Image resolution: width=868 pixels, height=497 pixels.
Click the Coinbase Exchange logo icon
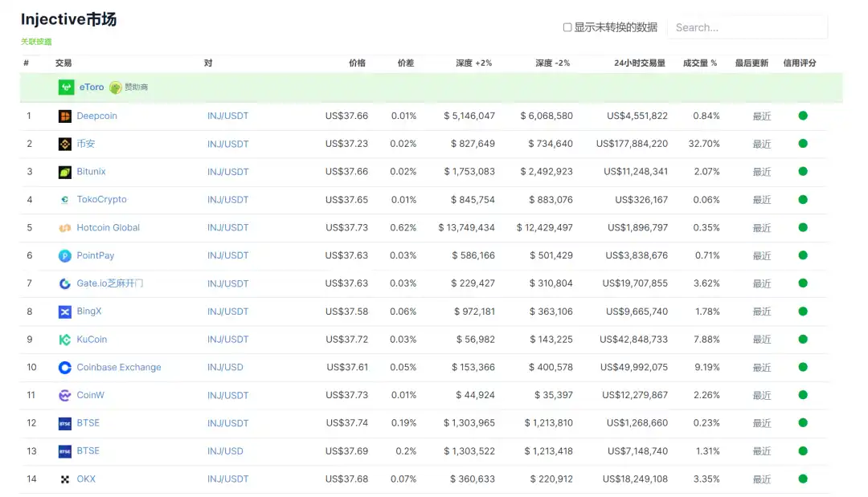[65, 368]
